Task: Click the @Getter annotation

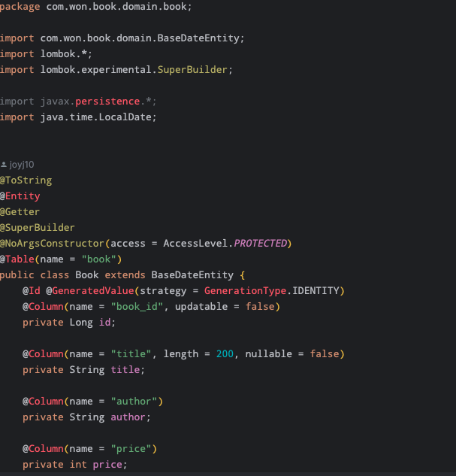Action: (20, 212)
